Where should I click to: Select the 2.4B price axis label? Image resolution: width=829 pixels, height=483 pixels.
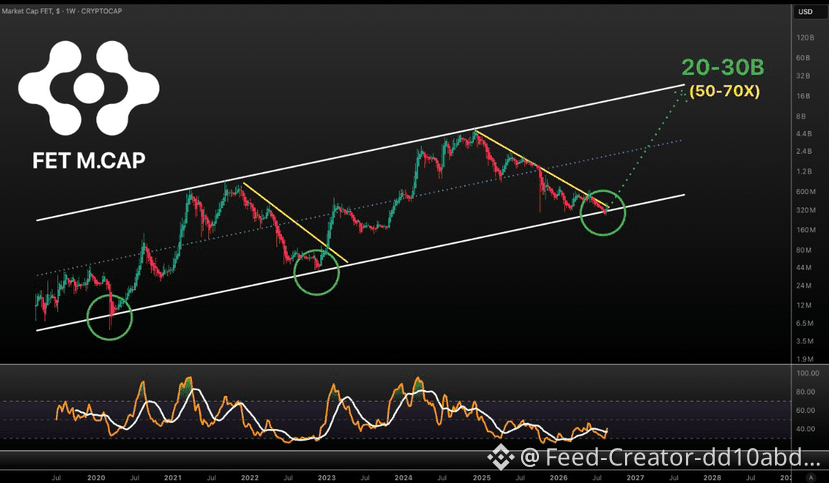pyautogui.click(x=804, y=151)
